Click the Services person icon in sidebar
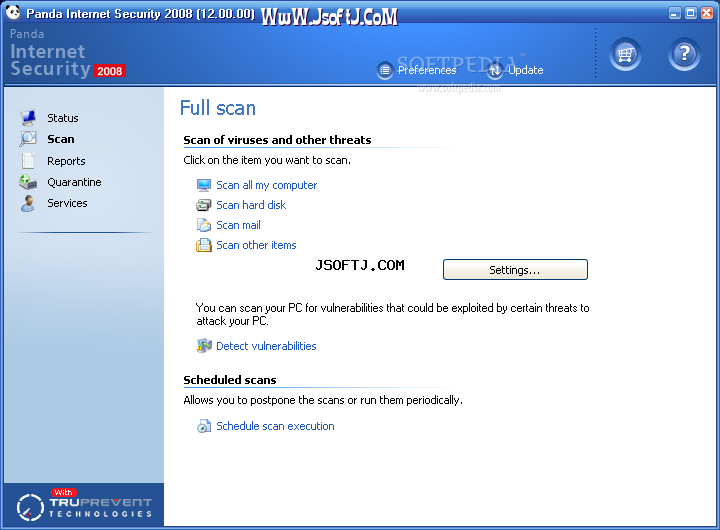 coord(28,203)
